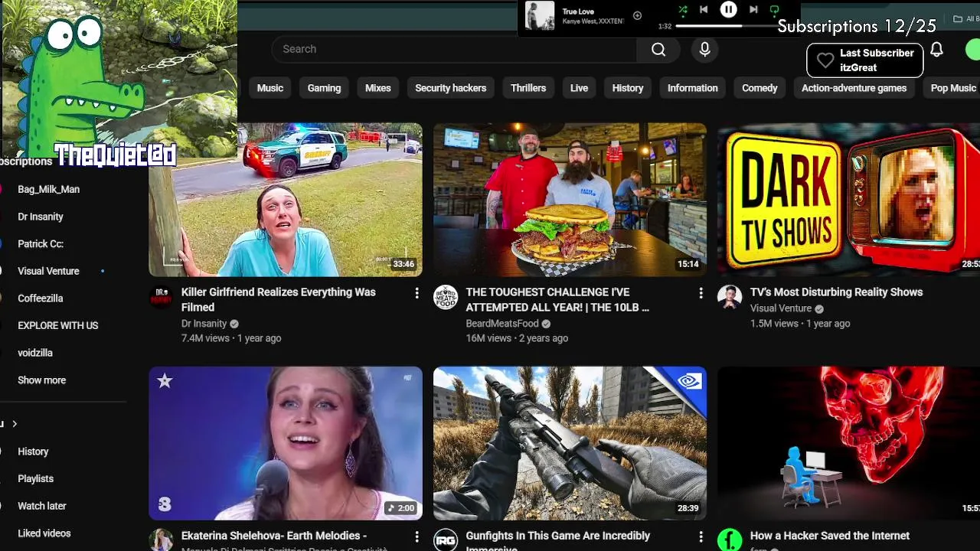The image size is (980, 551).
Task: Select the Mixes chip
Action: [378, 88]
